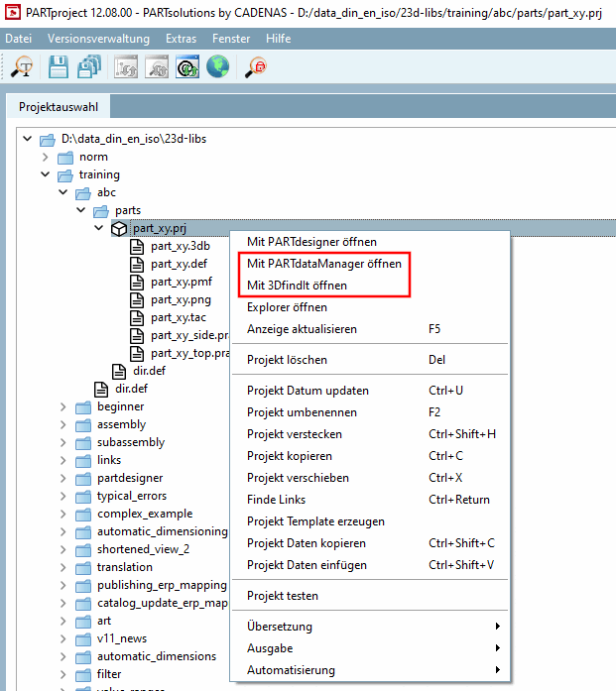Click the folder icon beside beginner
The width and height of the screenshot is (616, 691).
(83, 407)
